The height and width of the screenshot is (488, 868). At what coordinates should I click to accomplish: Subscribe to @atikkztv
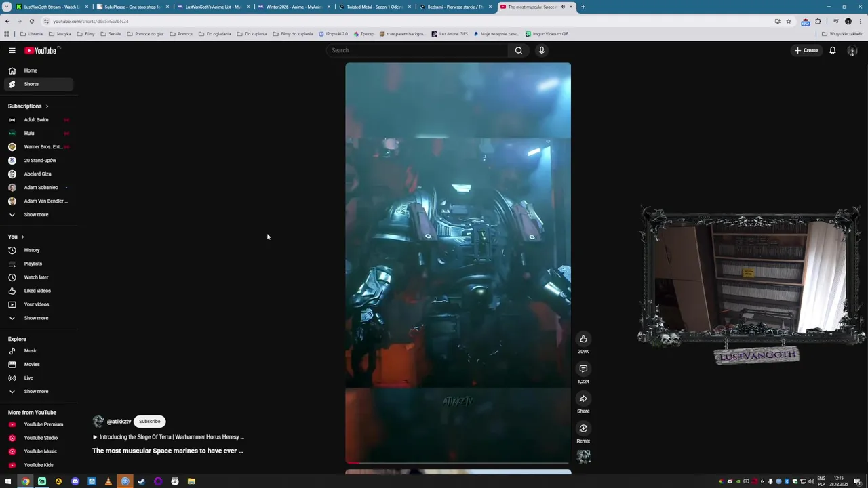click(150, 422)
